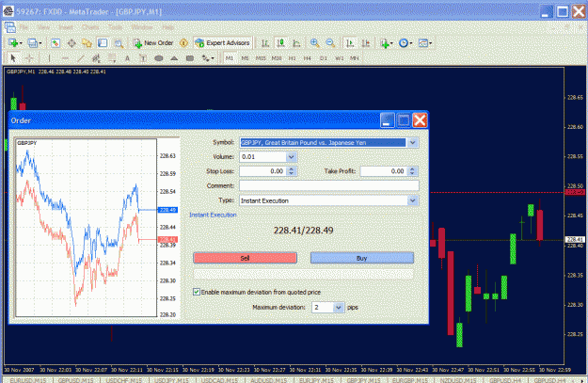
Task: Click the red Sell button
Action: pos(245,258)
